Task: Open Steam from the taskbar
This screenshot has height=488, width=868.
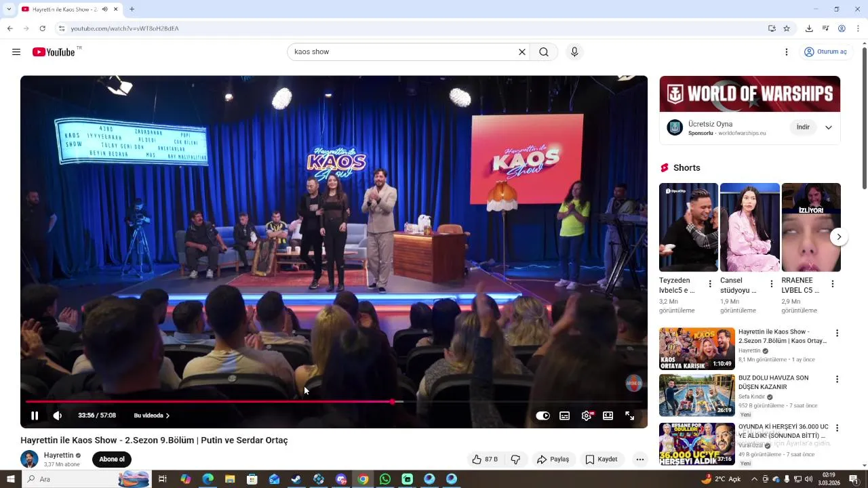Action: (x=296, y=479)
